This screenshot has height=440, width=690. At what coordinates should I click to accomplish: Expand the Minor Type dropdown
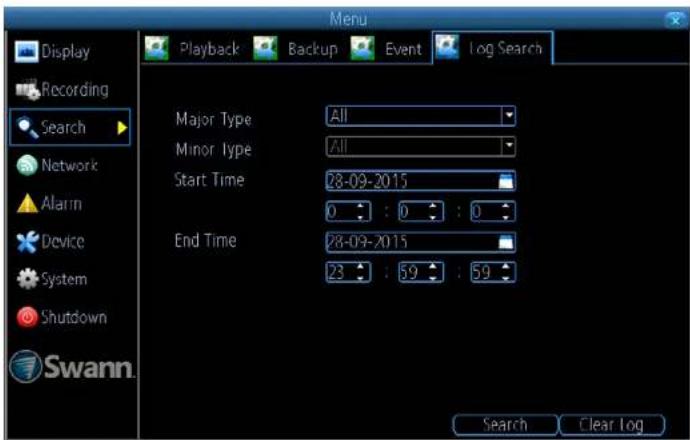[509, 147]
